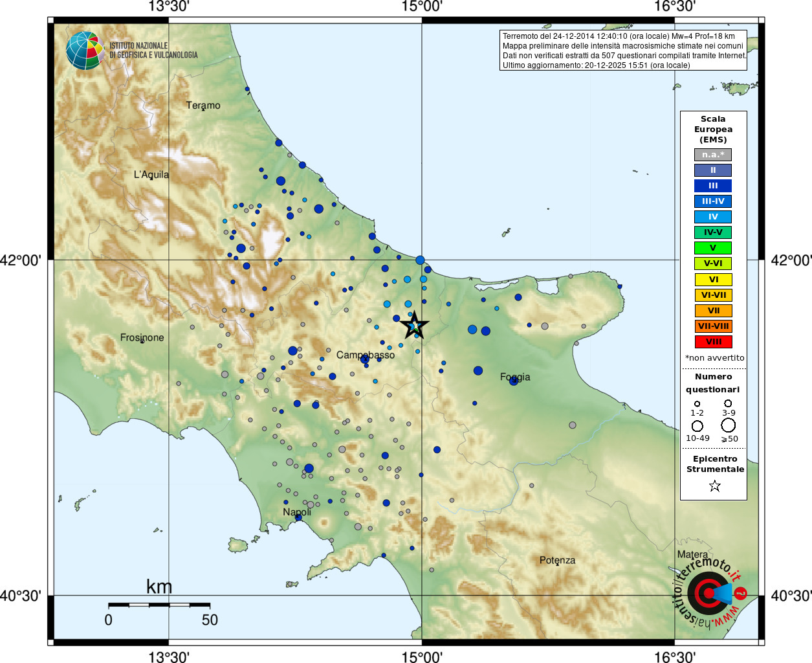
Task: Select the V green legend swatch
Action: click(713, 248)
